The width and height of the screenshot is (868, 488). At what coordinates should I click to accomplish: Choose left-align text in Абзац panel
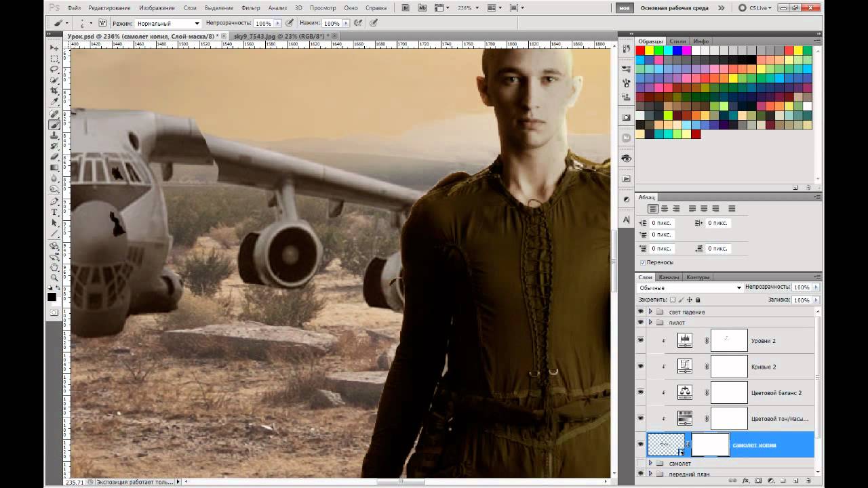click(x=652, y=209)
